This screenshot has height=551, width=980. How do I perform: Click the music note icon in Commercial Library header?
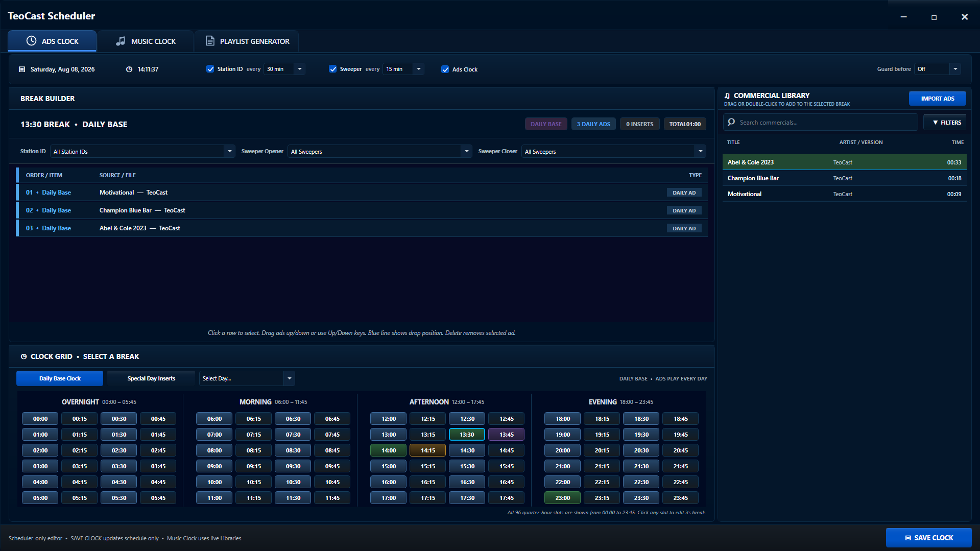pyautogui.click(x=727, y=95)
